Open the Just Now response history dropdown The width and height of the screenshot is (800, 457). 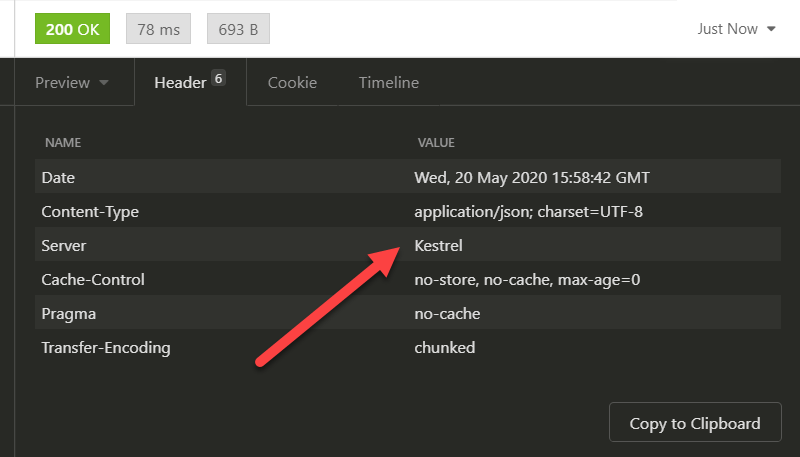(x=736, y=29)
